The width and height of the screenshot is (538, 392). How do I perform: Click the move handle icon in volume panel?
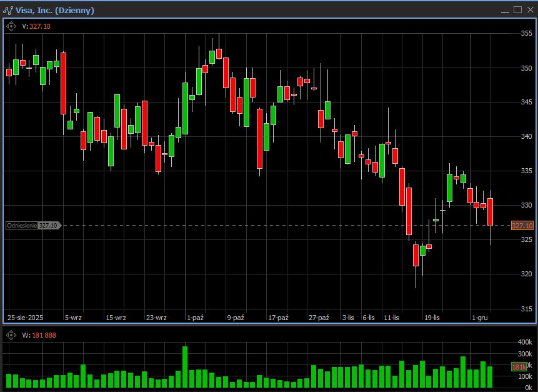(11, 335)
